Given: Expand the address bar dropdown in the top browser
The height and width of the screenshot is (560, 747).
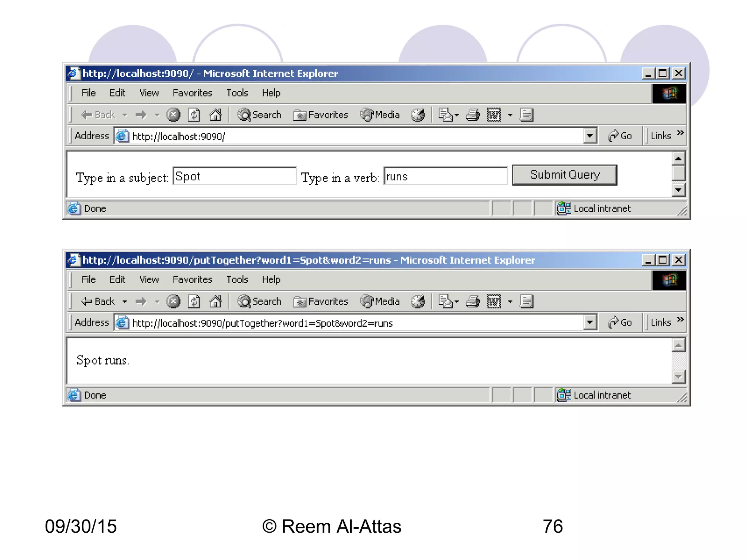Looking at the screenshot, I should (590, 136).
